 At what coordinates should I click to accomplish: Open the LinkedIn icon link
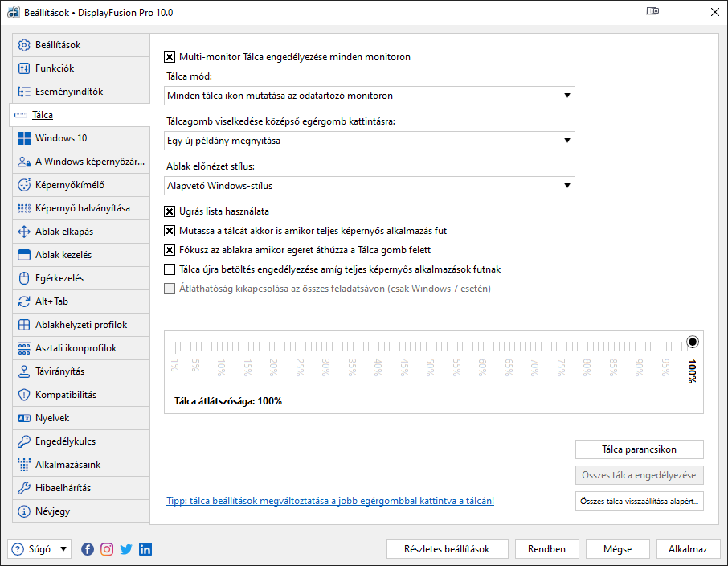[145, 549]
